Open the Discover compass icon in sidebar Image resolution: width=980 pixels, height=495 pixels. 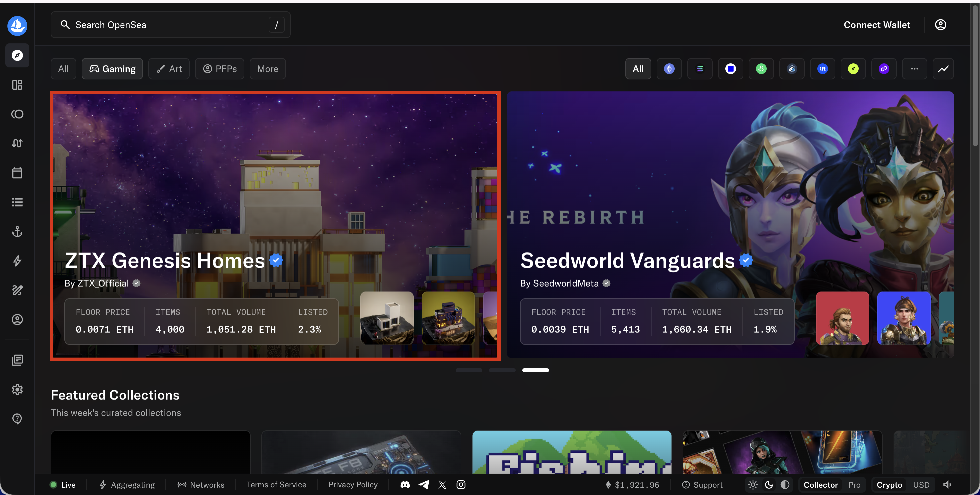click(17, 55)
